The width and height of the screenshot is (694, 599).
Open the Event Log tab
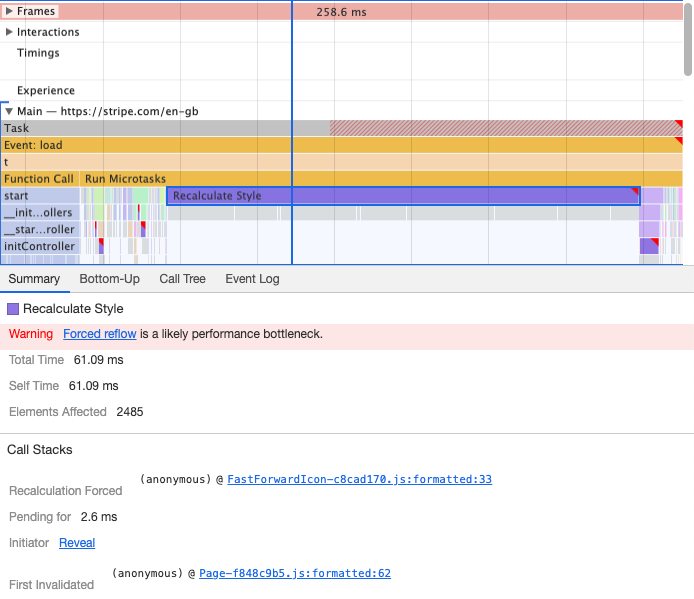pyautogui.click(x=252, y=279)
